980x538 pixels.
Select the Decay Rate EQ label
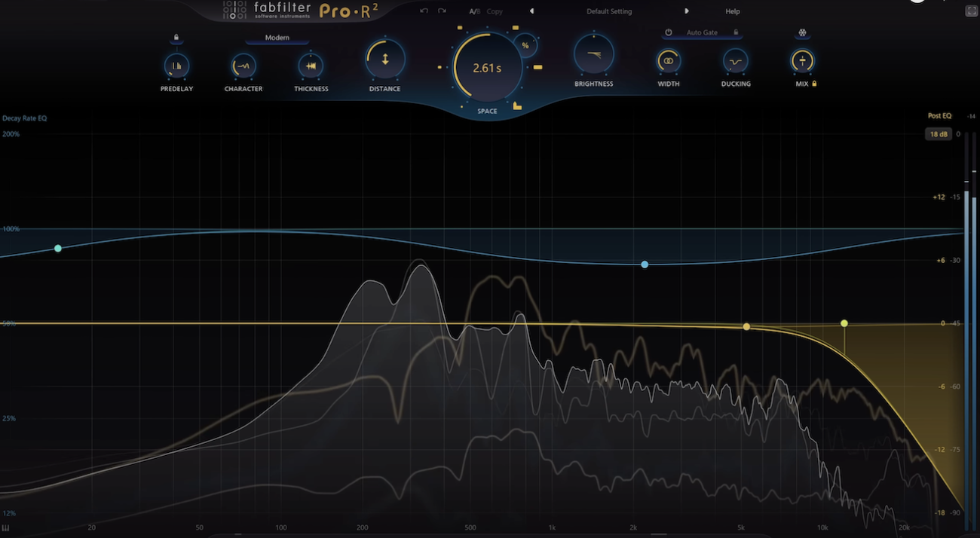[x=25, y=118]
